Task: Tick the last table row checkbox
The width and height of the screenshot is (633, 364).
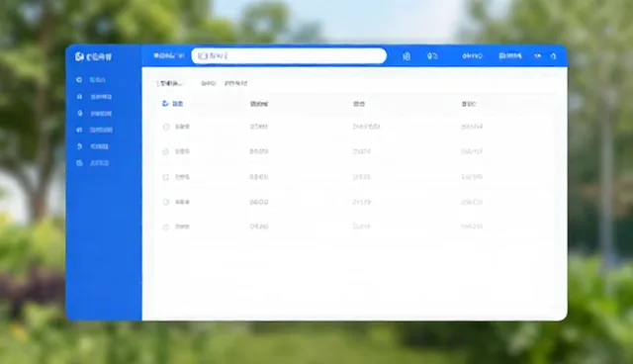Action: [165, 227]
